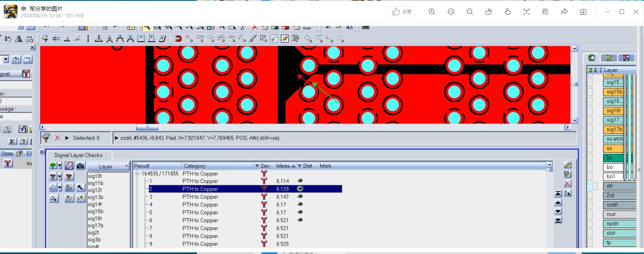
Task: Select the mirror/flip triangles tool icon
Action: pos(19,39)
